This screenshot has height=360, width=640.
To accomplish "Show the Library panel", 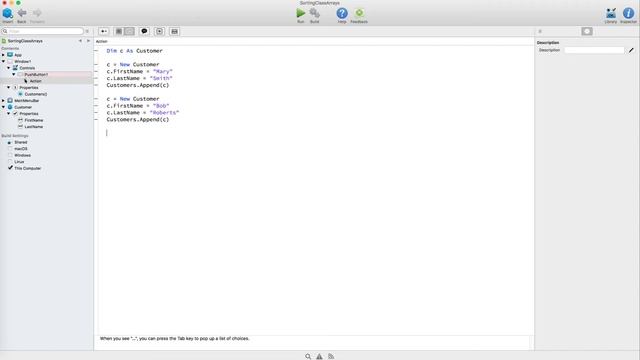I will click(x=611, y=15).
